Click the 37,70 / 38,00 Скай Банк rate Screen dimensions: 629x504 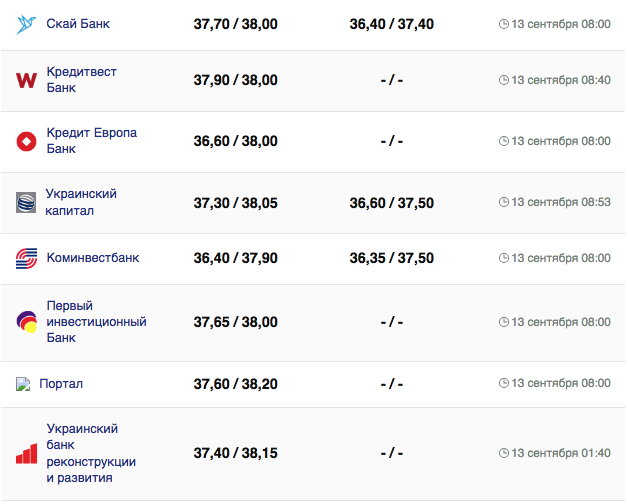[236, 23]
